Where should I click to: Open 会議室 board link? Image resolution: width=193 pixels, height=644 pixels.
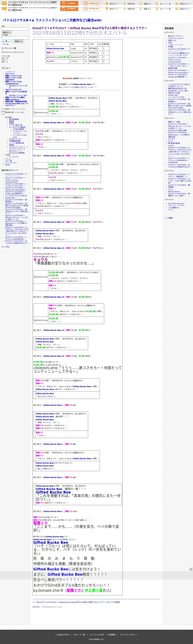11,123
